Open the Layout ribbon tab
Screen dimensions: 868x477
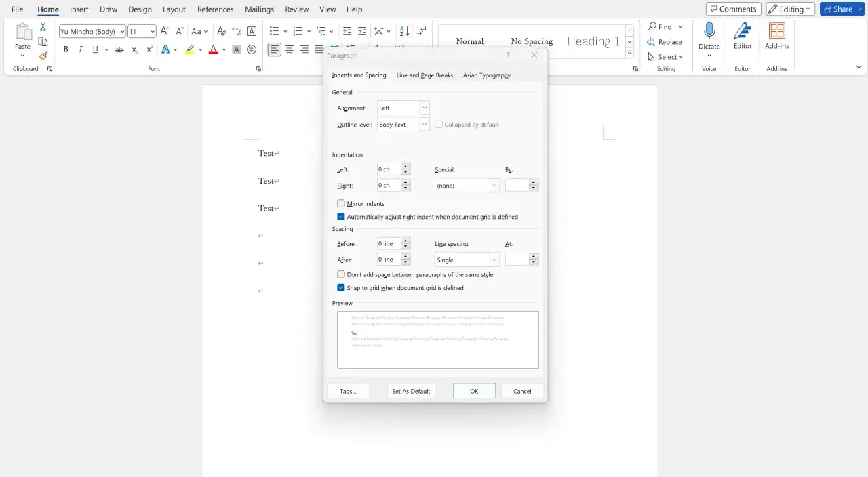point(174,9)
